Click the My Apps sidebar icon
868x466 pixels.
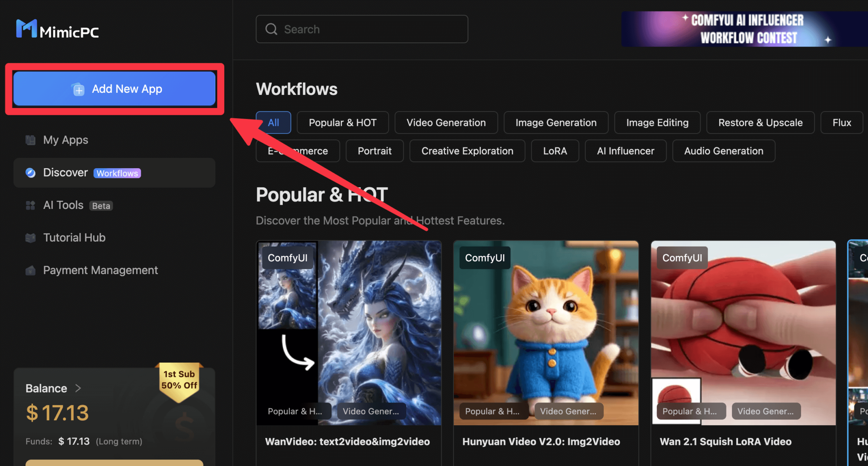[x=31, y=140]
